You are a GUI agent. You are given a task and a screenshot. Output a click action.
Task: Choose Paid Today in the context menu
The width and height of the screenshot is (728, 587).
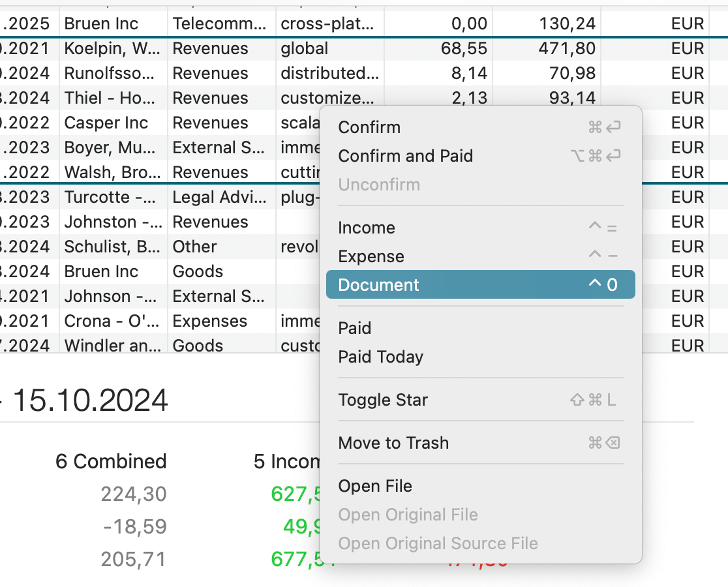point(381,357)
